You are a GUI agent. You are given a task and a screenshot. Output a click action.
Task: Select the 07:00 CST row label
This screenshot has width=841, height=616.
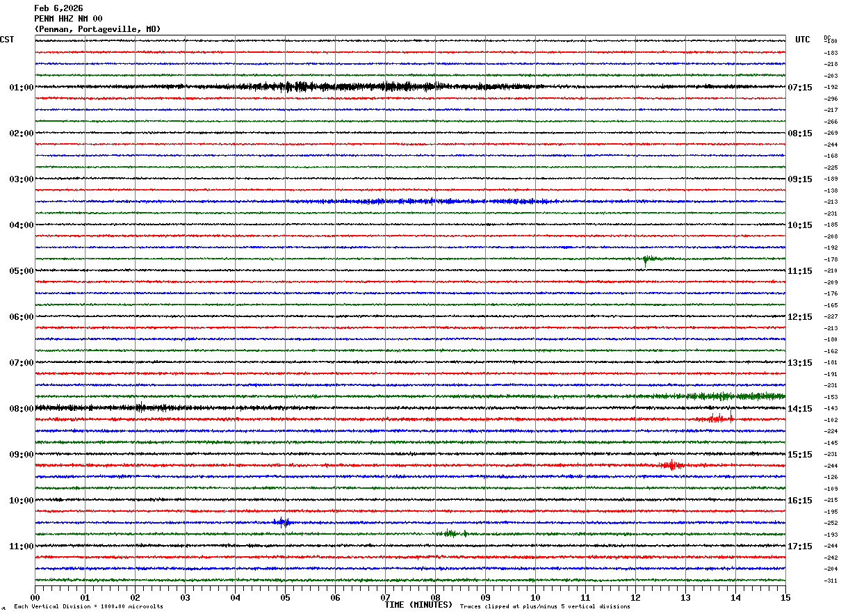(x=22, y=363)
